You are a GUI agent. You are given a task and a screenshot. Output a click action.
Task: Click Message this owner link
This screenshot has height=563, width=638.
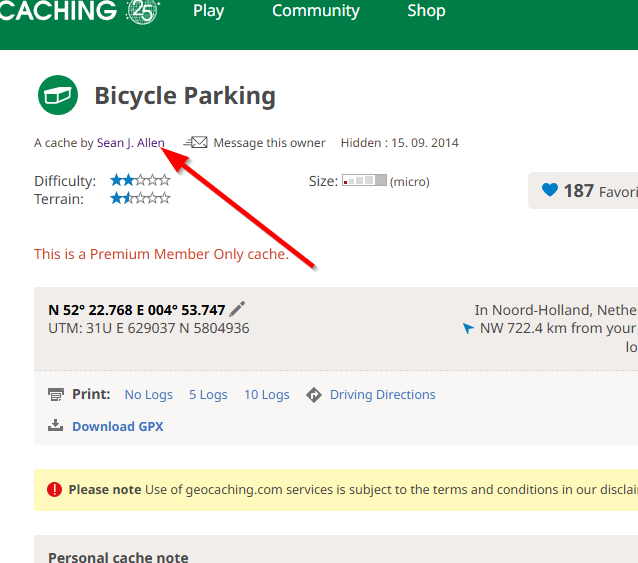pyautogui.click(x=269, y=143)
